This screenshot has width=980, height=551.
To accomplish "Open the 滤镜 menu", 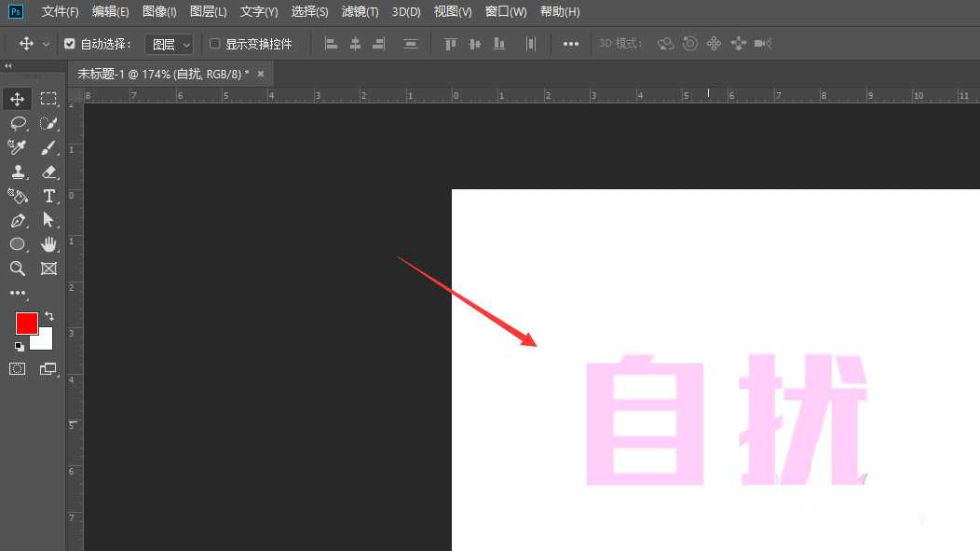I will (x=359, y=11).
